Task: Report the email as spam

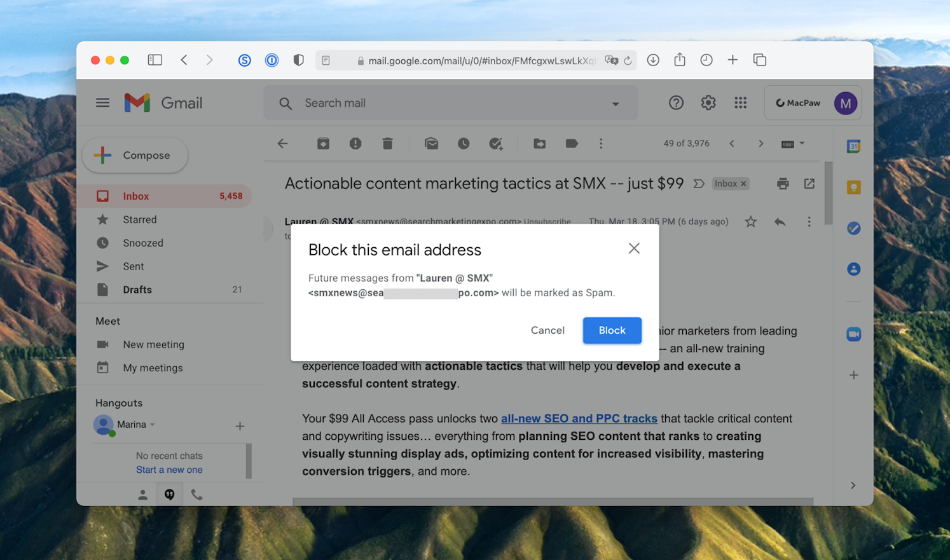Action: [x=355, y=144]
